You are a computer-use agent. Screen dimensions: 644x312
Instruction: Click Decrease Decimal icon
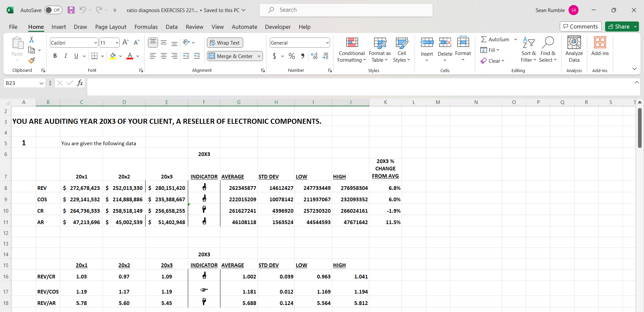point(325,56)
